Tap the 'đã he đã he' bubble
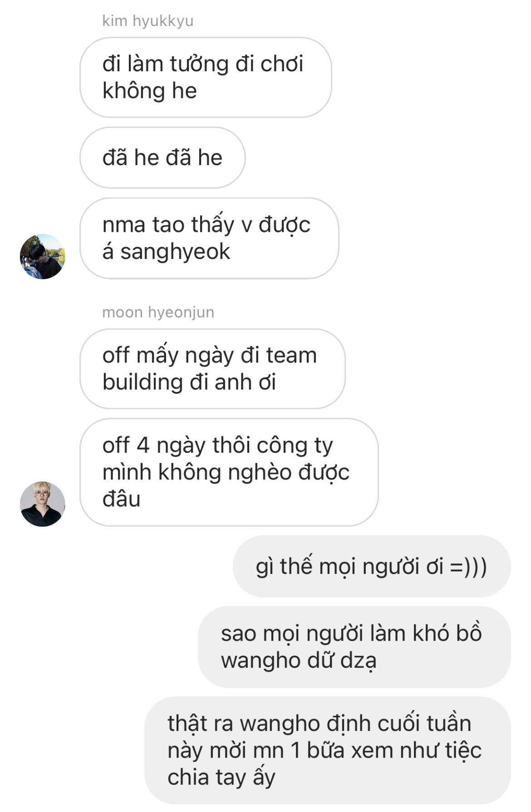 (x=162, y=157)
